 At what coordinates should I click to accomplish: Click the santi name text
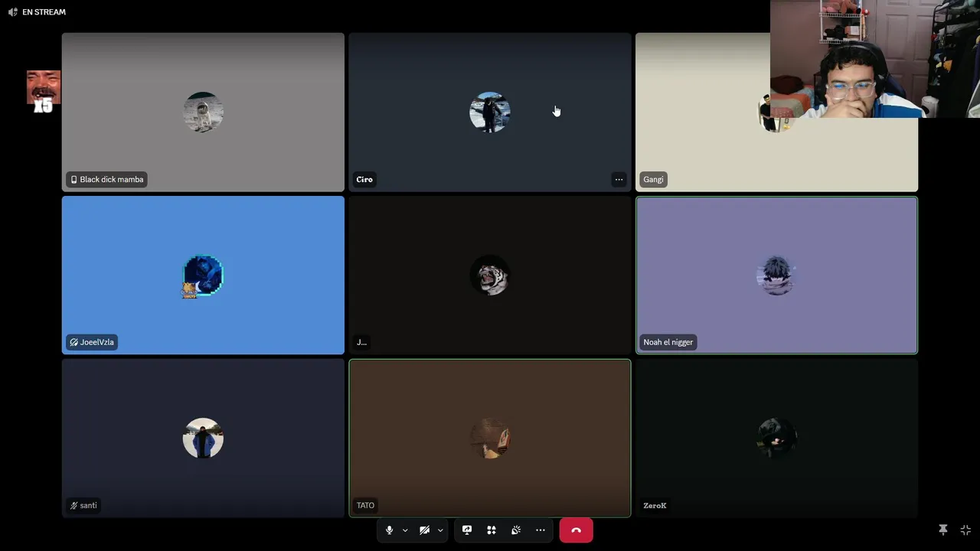click(x=89, y=505)
